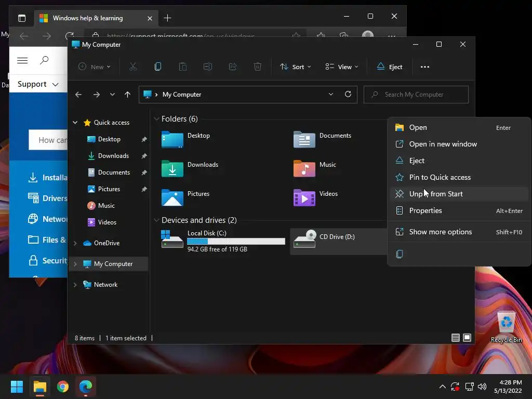Expand the OneDrive tree node
Screen dimensions: 532x399
(75, 243)
